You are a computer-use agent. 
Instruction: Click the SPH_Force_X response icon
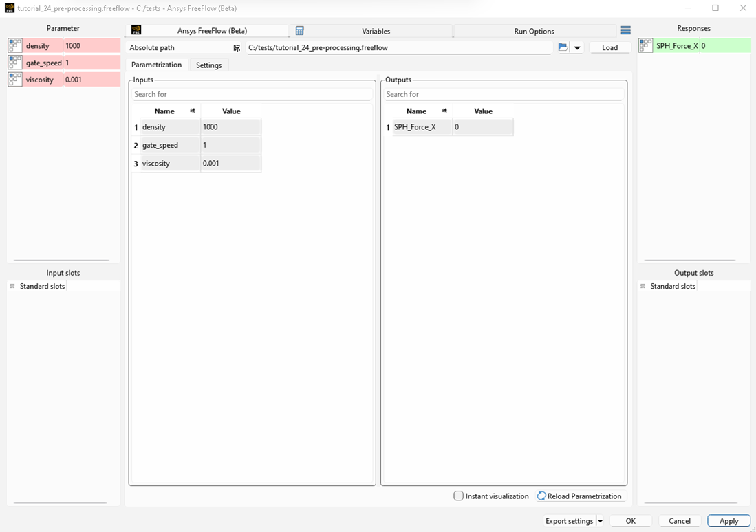click(x=645, y=45)
